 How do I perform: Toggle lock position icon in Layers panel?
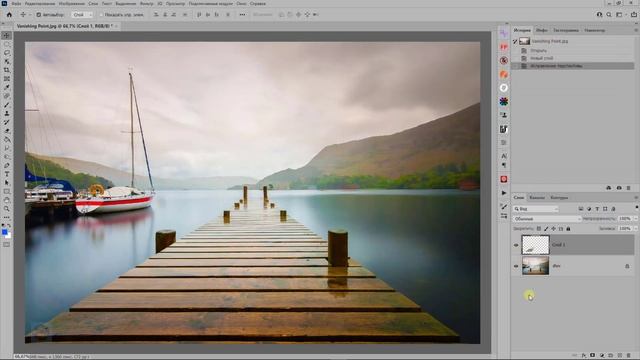coord(553,229)
